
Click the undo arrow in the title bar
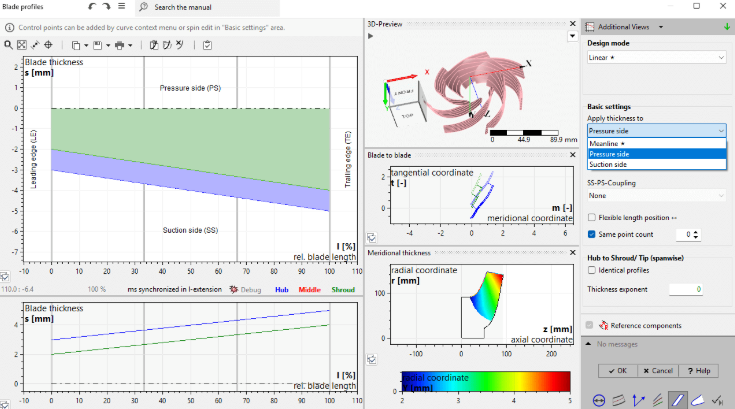click(x=92, y=7)
